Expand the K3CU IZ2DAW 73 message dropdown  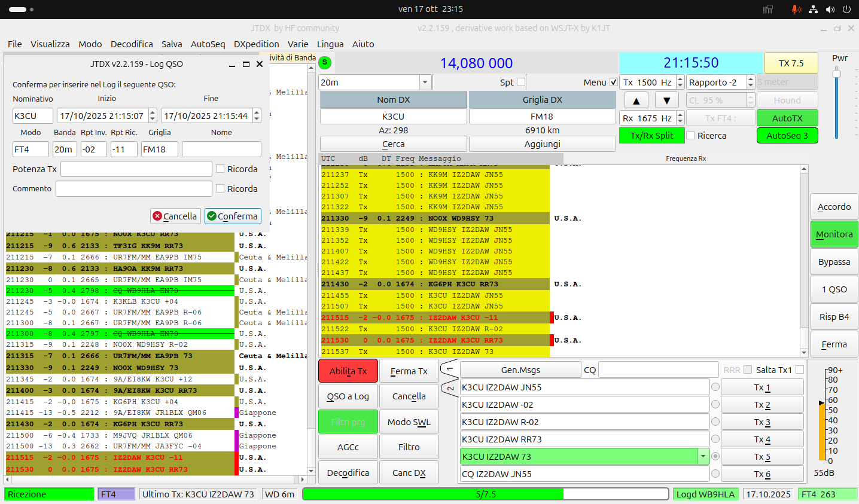coord(703,457)
